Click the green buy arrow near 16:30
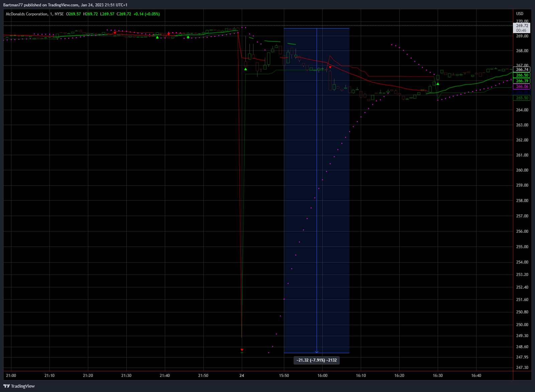The height and width of the screenshot is (392, 535). tap(438, 84)
